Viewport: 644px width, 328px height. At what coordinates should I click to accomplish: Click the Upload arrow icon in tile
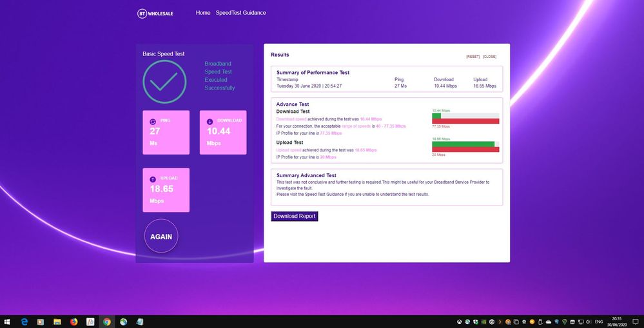(x=153, y=178)
